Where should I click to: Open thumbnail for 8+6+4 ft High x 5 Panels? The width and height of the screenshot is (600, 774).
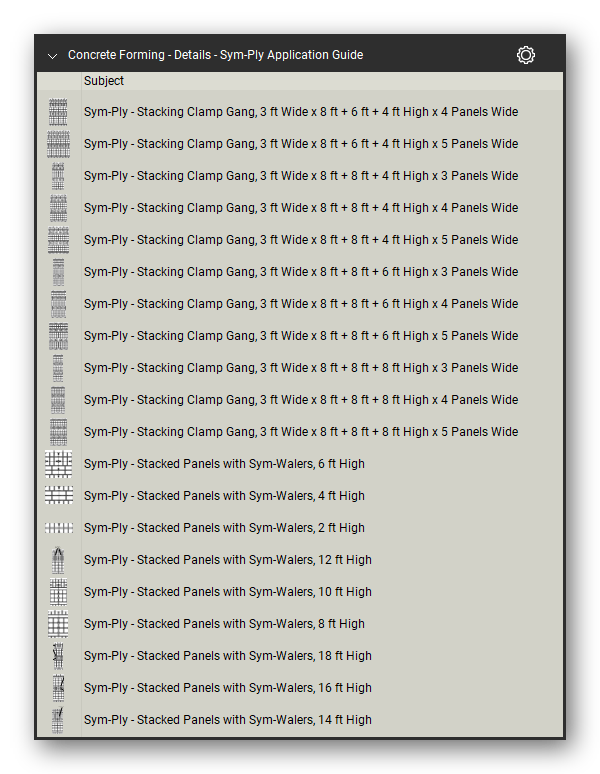point(58,144)
